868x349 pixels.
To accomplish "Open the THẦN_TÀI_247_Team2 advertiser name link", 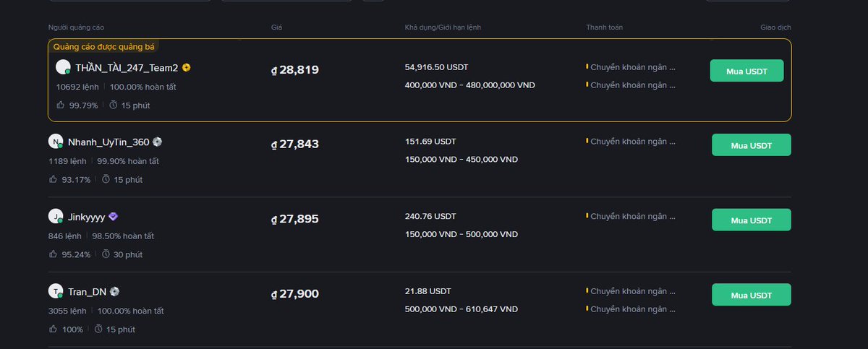I will coord(127,68).
